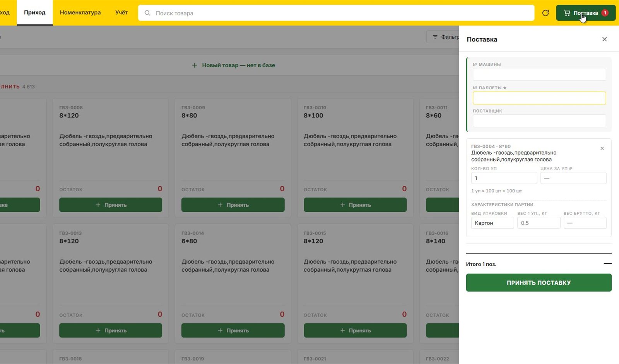Accept item ГВЗ-0014 with Принять button
The width and height of the screenshot is (619, 364).
233,330
